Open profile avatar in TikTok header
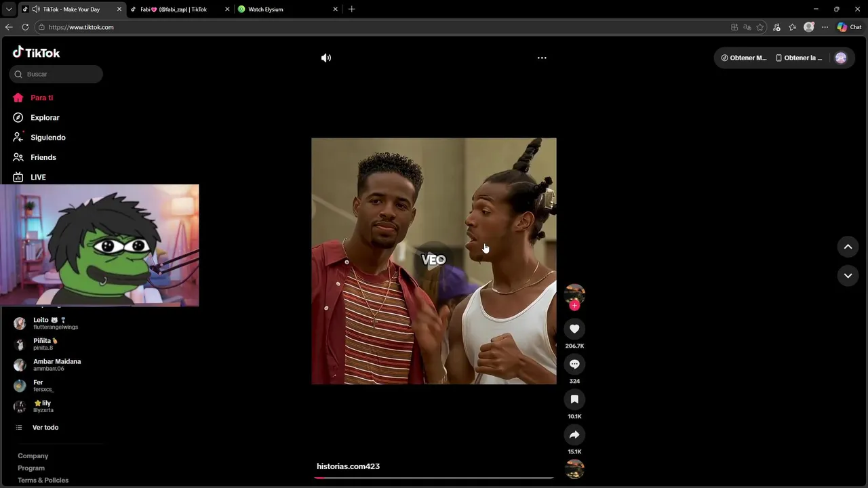 click(x=841, y=58)
